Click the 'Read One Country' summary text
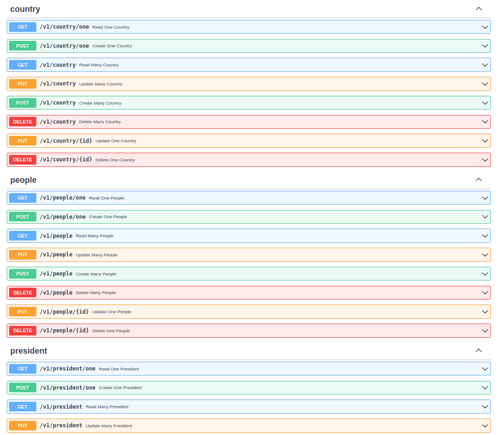The image size is (504, 435). click(111, 27)
